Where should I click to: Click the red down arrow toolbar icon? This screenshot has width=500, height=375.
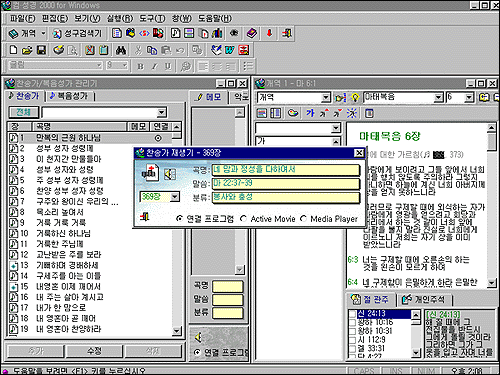point(269,33)
